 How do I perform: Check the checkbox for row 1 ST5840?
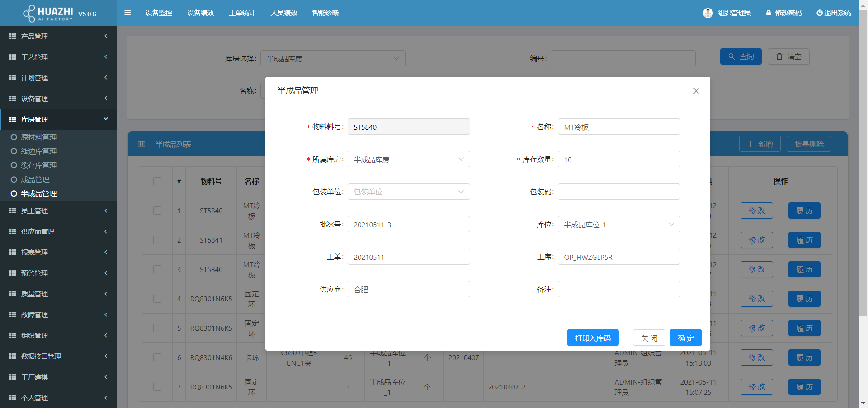[157, 211]
